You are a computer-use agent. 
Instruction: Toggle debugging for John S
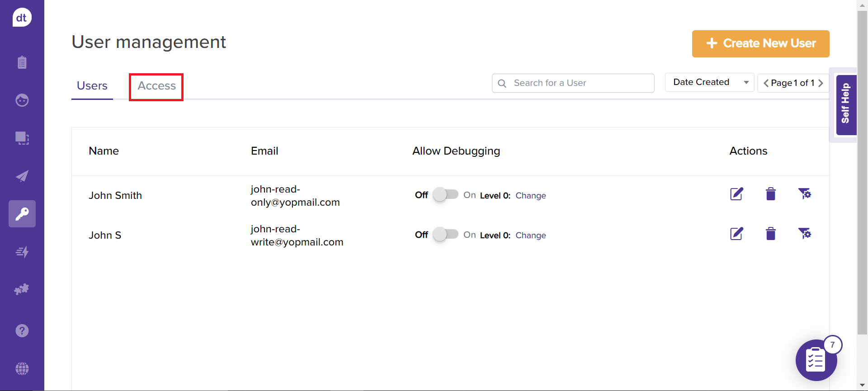(x=445, y=235)
